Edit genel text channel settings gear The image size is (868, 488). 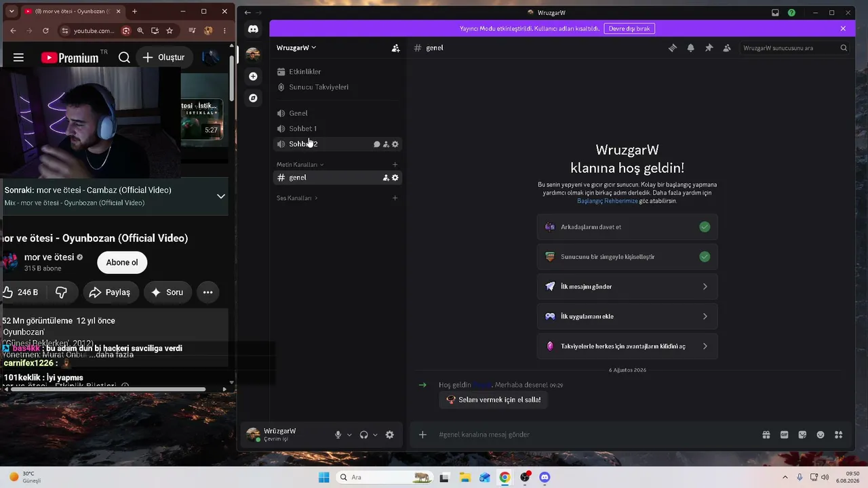click(x=395, y=178)
